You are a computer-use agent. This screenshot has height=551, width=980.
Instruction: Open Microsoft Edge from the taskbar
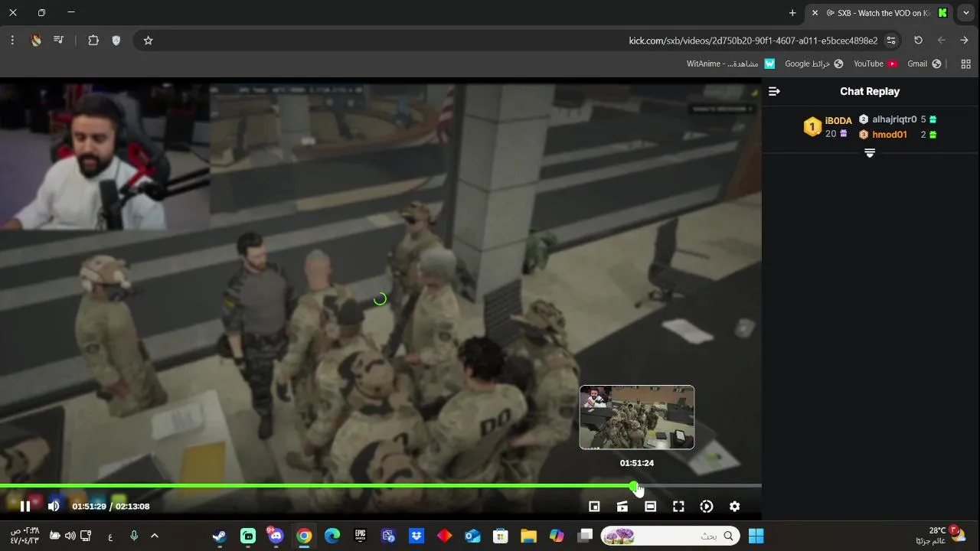tap(332, 536)
